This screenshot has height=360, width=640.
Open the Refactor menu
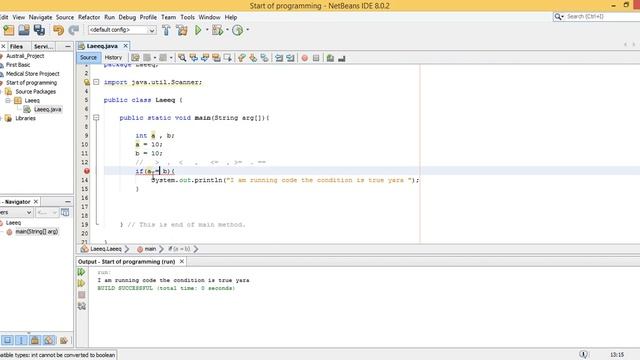[89, 17]
